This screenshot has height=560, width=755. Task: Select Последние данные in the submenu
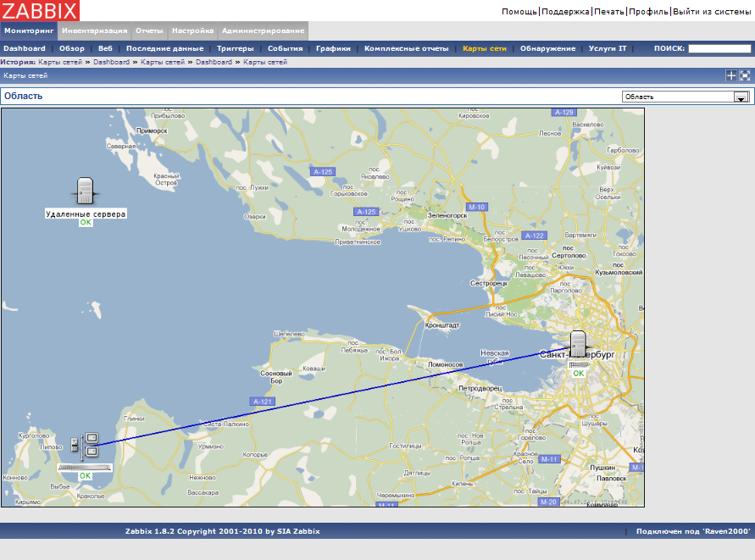tap(164, 48)
